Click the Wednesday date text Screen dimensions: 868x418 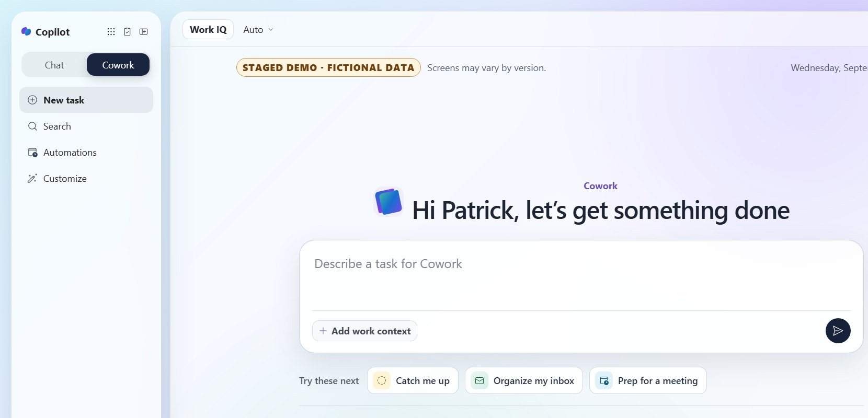click(829, 67)
